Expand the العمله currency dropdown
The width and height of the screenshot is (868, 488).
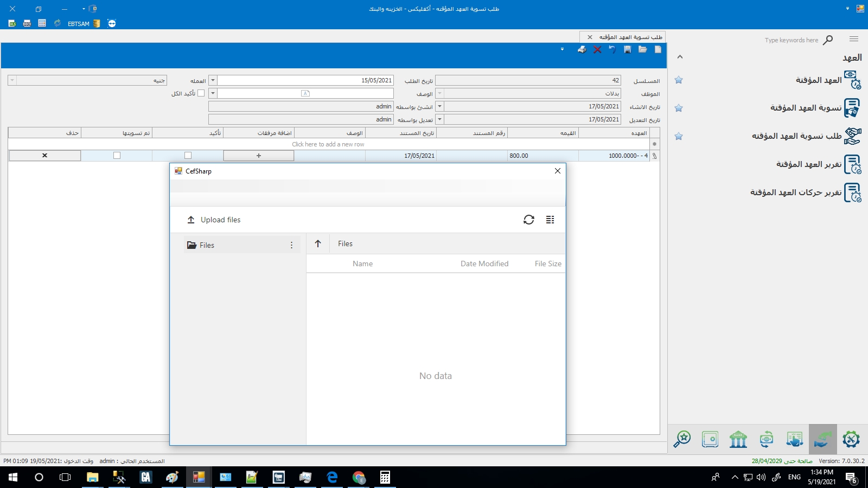coord(12,80)
